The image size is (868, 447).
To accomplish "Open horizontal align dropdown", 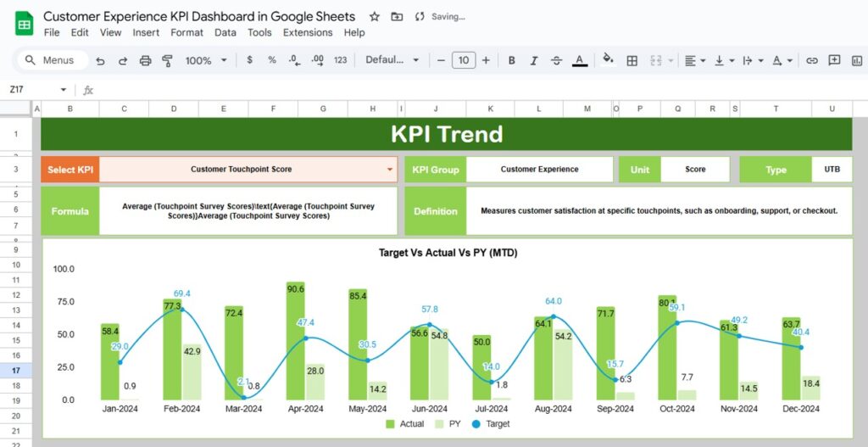I will pos(695,60).
